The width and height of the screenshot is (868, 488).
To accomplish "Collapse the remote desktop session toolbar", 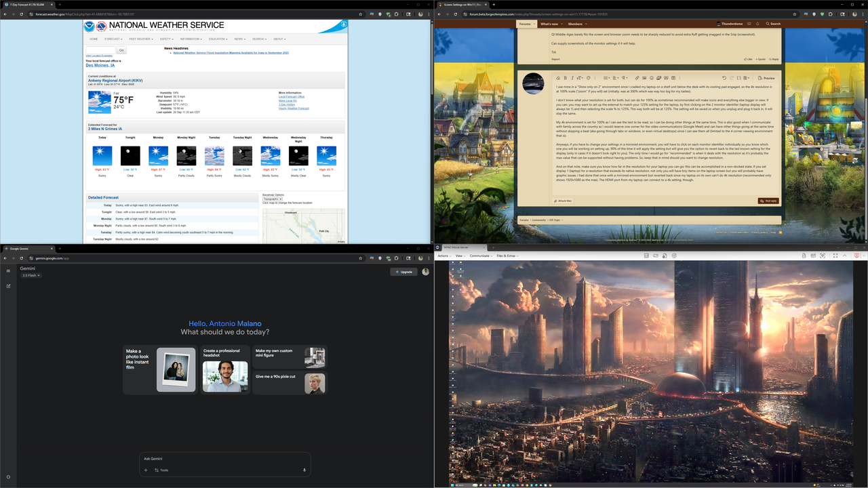I will click(x=844, y=256).
